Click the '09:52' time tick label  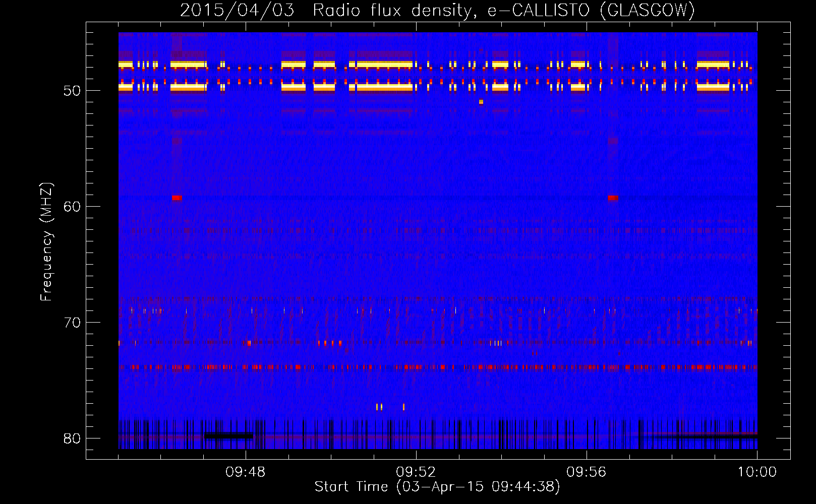pyautogui.click(x=416, y=472)
